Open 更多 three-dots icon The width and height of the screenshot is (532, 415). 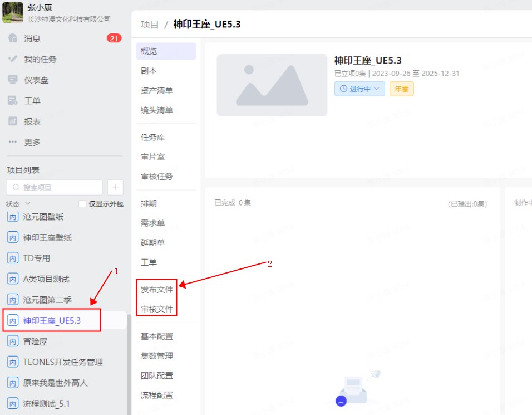point(13,141)
